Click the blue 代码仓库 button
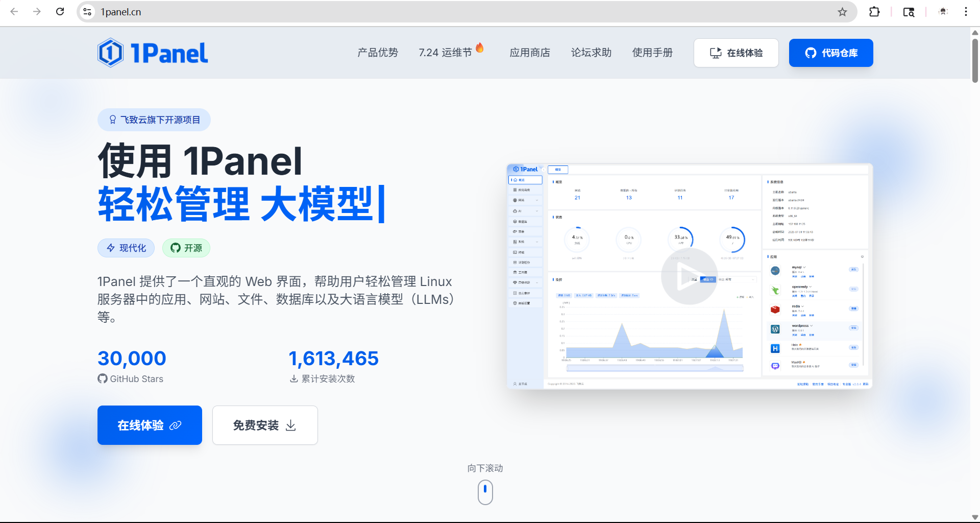Screen dimensions: 980x523 tap(830, 53)
